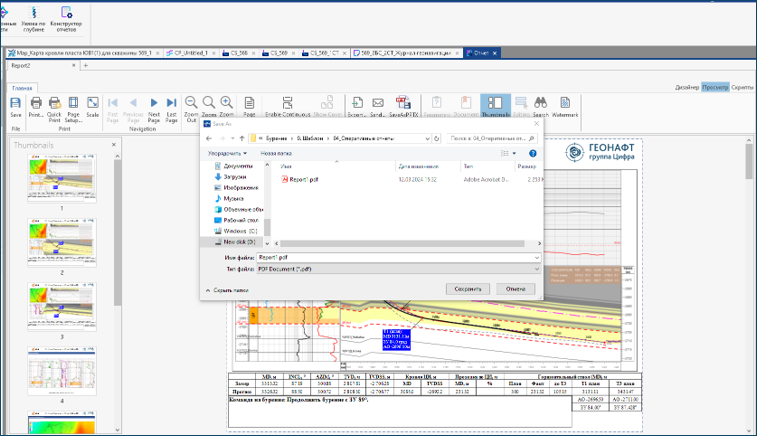Image resolution: width=757 pixels, height=436 pixels.
Task: Switch to the Map_Карта кровли пласта tab
Action: (x=84, y=53)
